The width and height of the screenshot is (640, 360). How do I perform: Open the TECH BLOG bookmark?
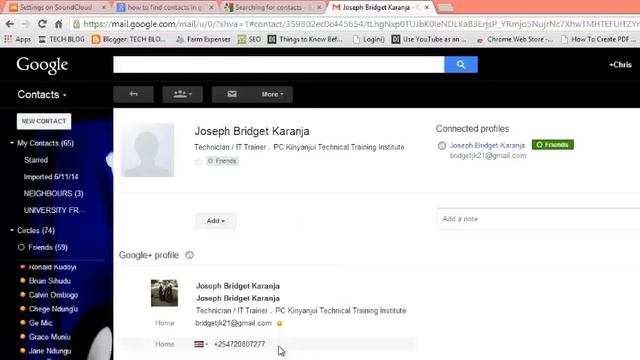pyautogui.click(x=62, y=39)
